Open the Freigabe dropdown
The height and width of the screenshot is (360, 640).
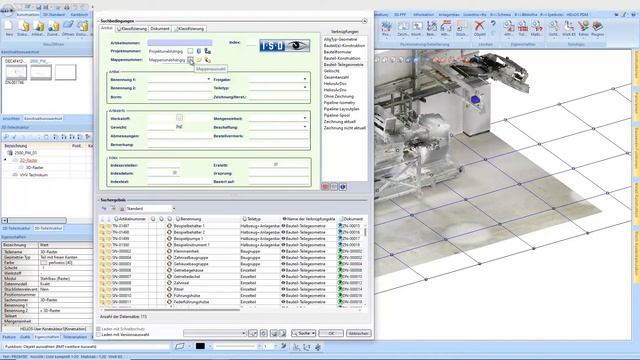pos(304,79)
